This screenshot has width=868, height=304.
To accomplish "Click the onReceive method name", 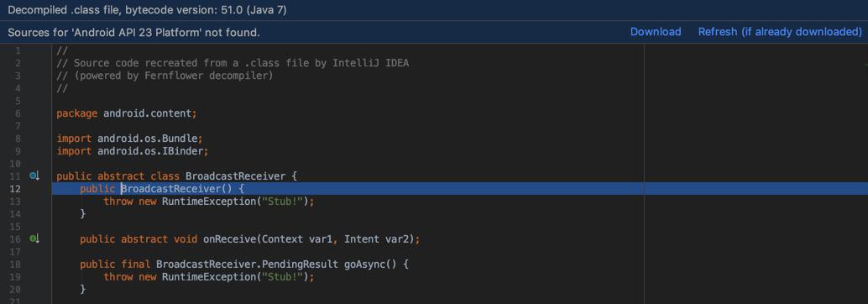I will click(x=229, y=239).
